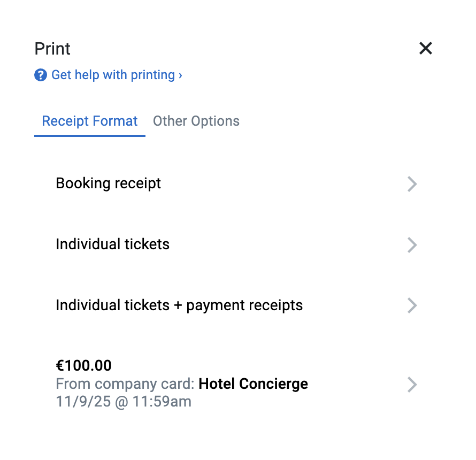Expand the Hotel Concierge payment chevron
This screenshot has height=460, width=476.
(x=412, y=385)
